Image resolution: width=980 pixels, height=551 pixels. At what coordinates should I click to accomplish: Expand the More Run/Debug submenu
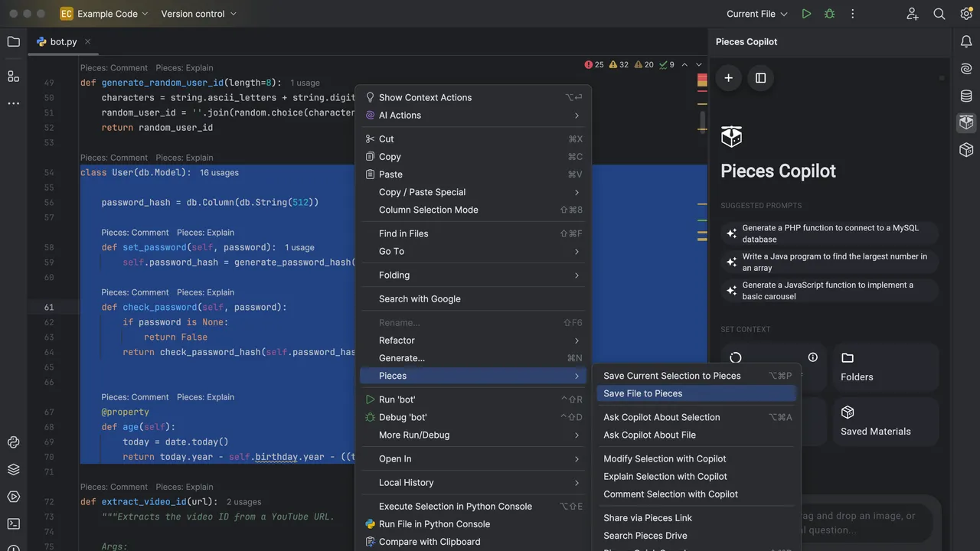tap(474, 435)
